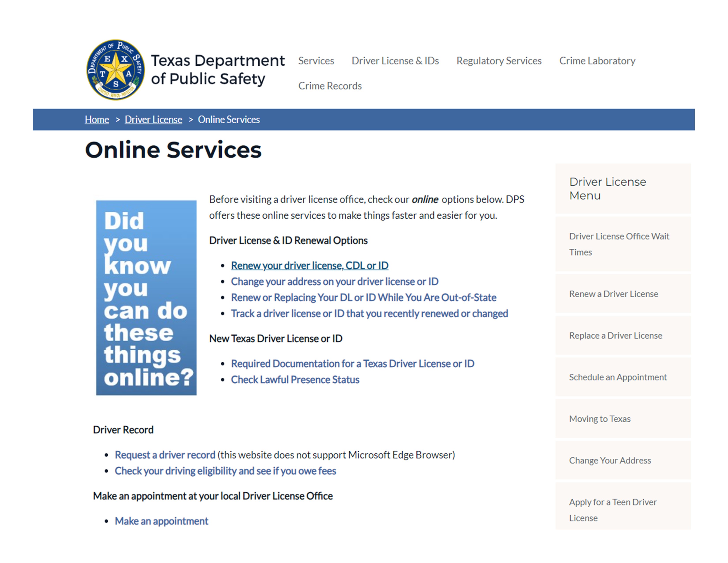
Task: Open Request a driver record link
Action: 165,455
